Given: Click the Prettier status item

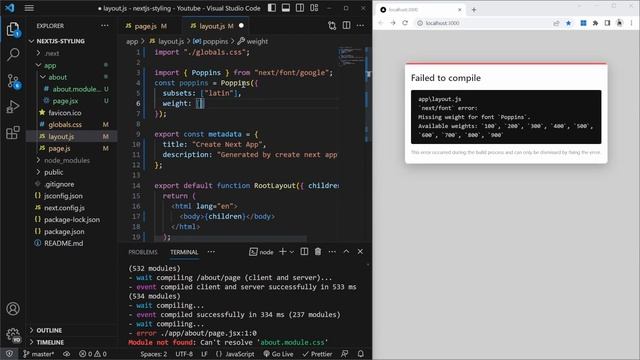Looking at the screenshot, I should click(317, 354).
